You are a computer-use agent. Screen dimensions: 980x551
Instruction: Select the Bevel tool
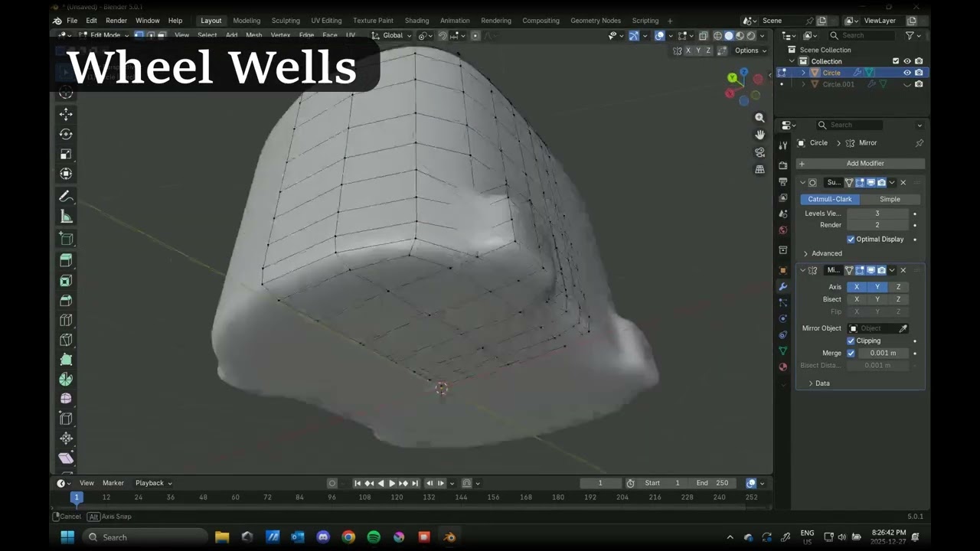tap(66, 301)
